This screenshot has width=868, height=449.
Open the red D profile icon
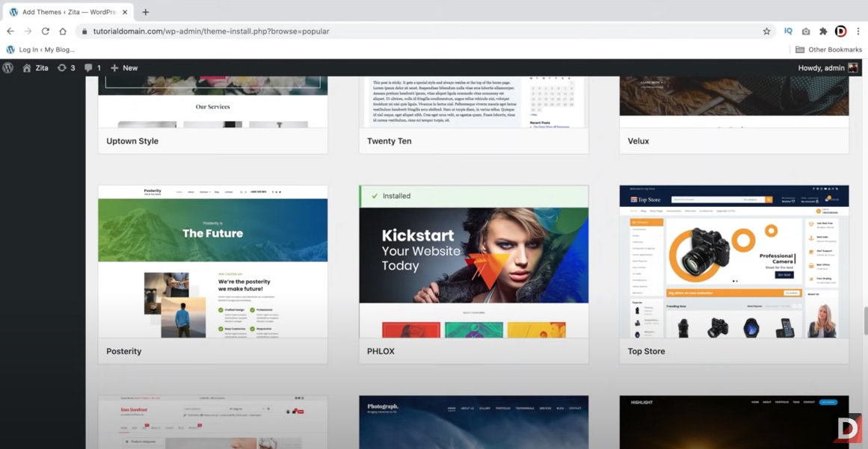841,31
